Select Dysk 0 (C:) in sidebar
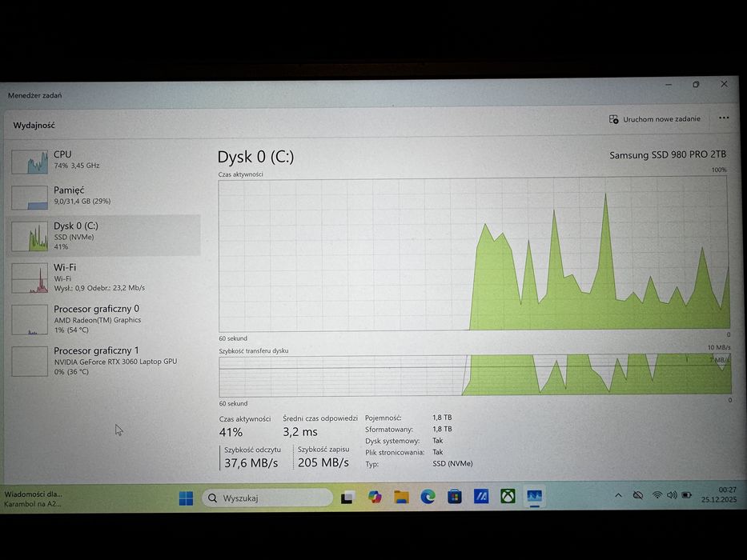The width and height of the screenshot is (747, 560). click(104, 235)
